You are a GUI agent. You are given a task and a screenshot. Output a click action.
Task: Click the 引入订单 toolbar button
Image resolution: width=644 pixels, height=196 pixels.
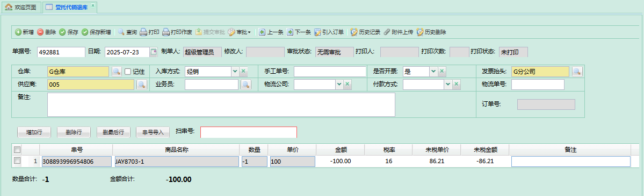pos(329,32)
